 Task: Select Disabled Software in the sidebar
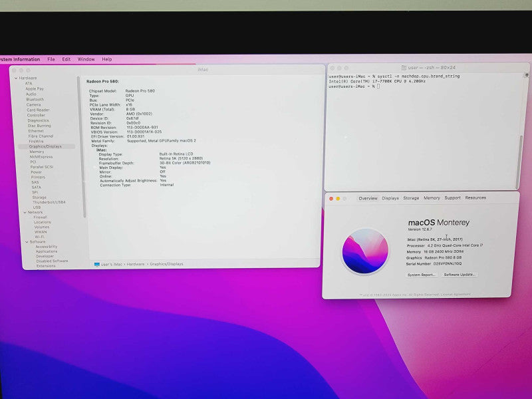pos(53,261)
